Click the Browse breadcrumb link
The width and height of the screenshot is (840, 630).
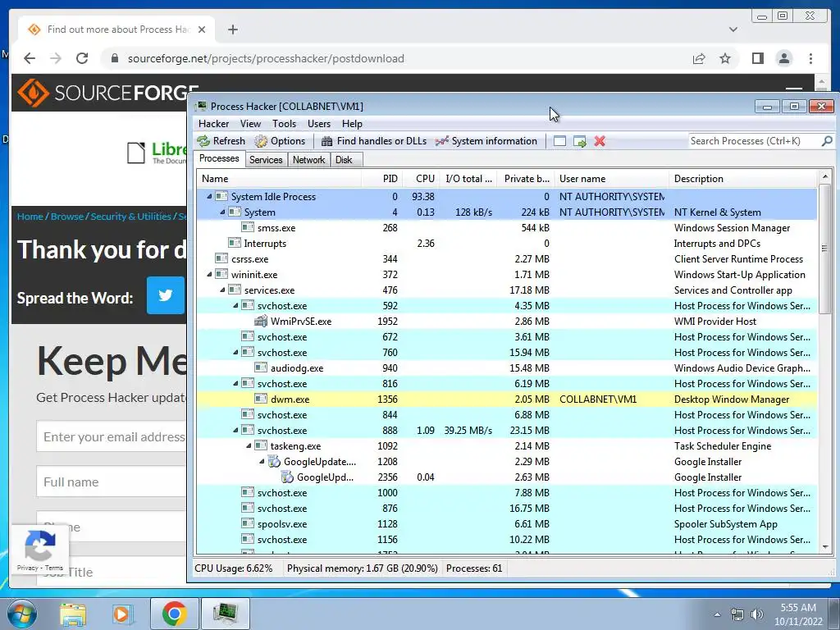coord(67,217)
